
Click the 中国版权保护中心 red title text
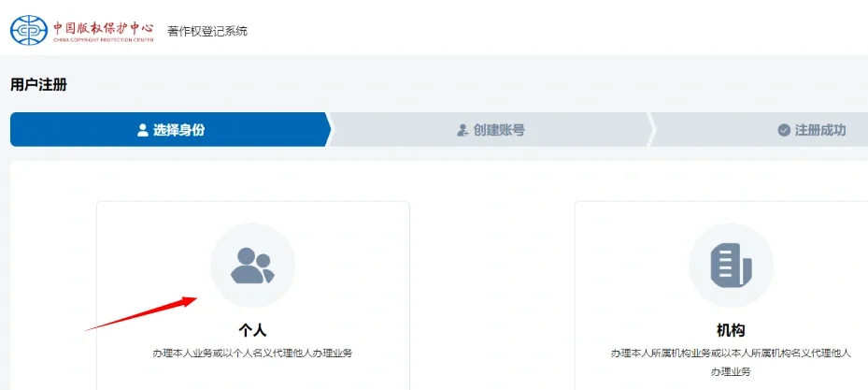click(x=105, y=25)
